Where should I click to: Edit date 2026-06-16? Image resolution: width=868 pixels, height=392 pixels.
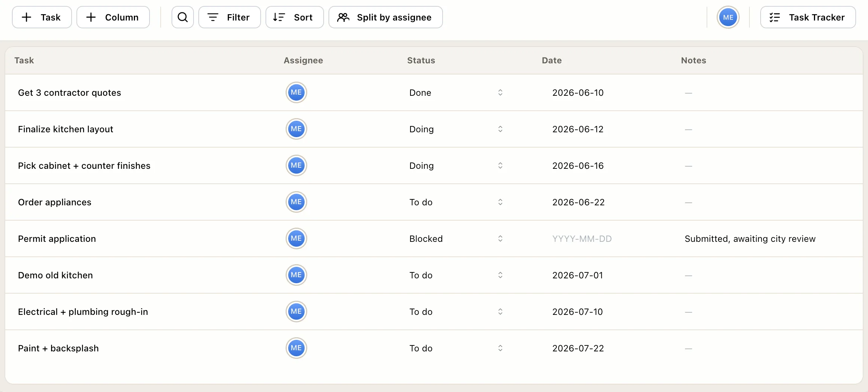click(x=578, y=165)
